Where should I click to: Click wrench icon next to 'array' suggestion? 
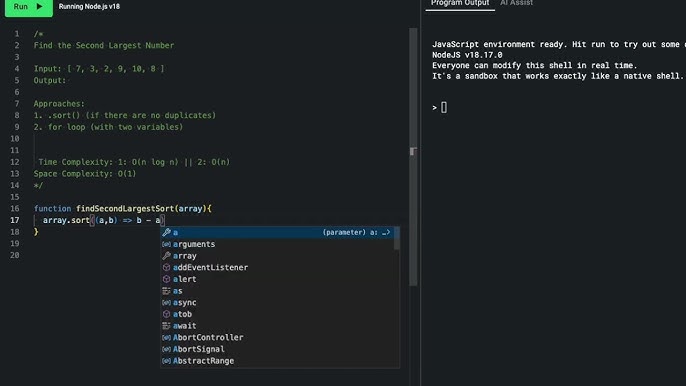166,256
